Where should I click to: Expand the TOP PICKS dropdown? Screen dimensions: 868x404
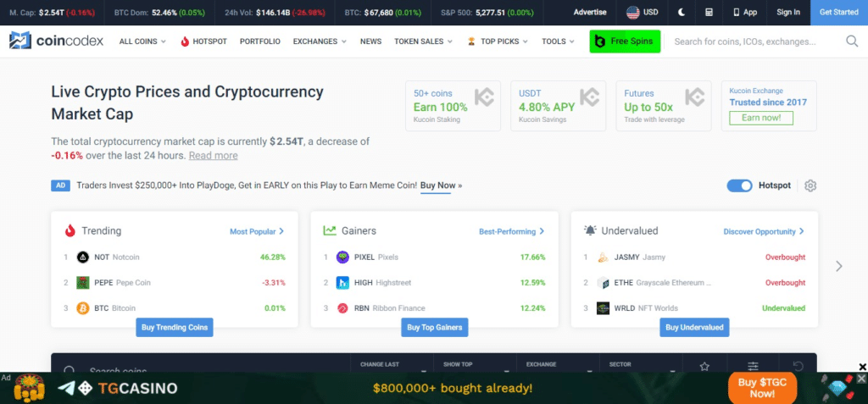pyautogui.click(x=498, y=42)
